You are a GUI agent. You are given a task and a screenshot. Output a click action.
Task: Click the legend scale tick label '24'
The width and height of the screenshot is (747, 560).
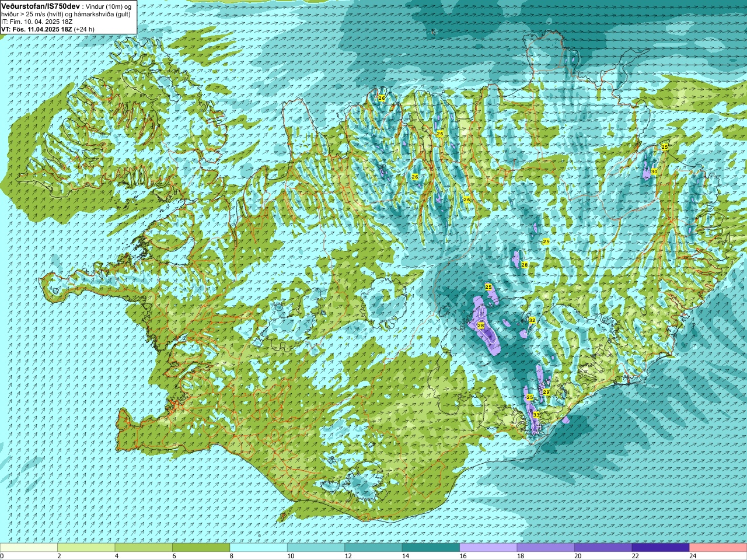coord(693,556)
